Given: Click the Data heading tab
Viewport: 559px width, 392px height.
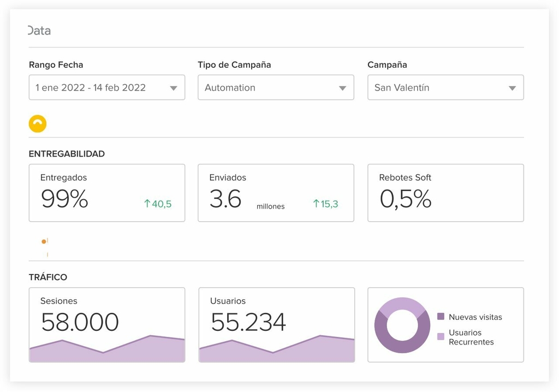Looking at the screenshot, I should pyautogui.click(x=39, y=31).
